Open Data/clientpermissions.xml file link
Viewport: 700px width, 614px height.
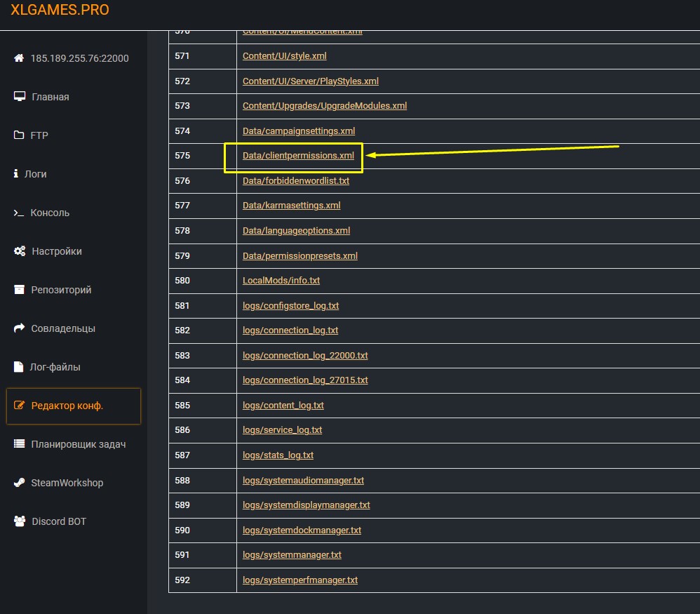pyautogui.click(x=298, y=156)
